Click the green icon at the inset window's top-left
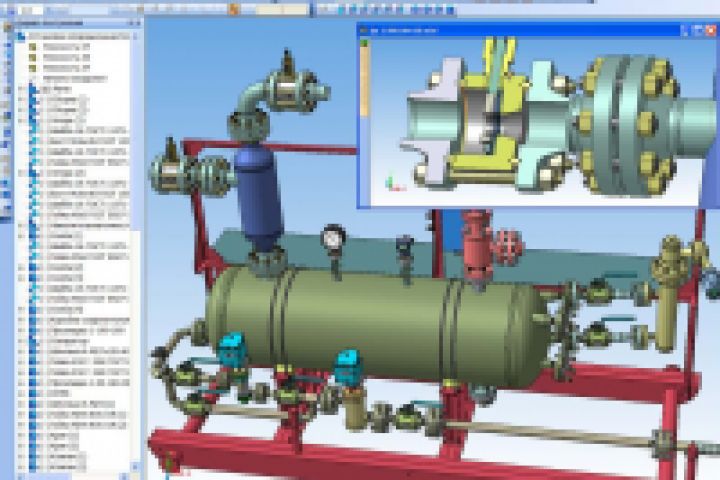This screenshot has width=720, height=480. [x=365, y=43]
